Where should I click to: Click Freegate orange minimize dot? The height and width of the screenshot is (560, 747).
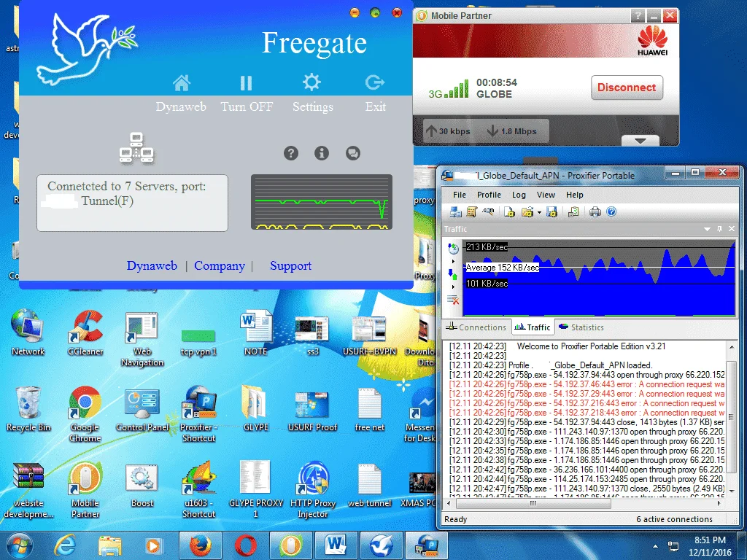[355, 13]
